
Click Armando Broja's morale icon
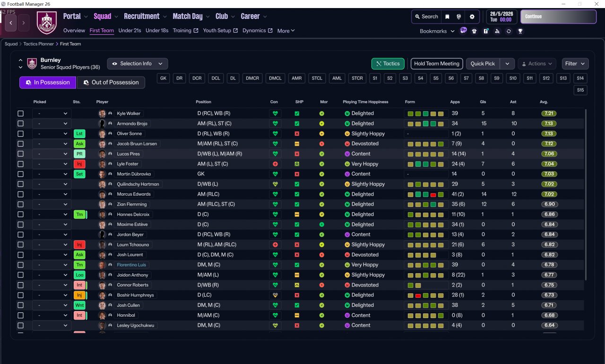(322, 124)
